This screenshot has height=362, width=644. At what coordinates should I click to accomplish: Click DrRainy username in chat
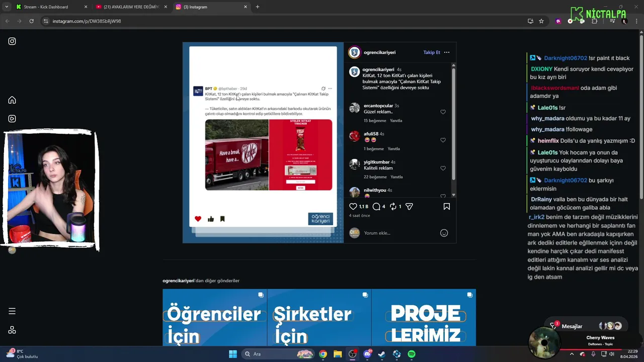[541, 200]
